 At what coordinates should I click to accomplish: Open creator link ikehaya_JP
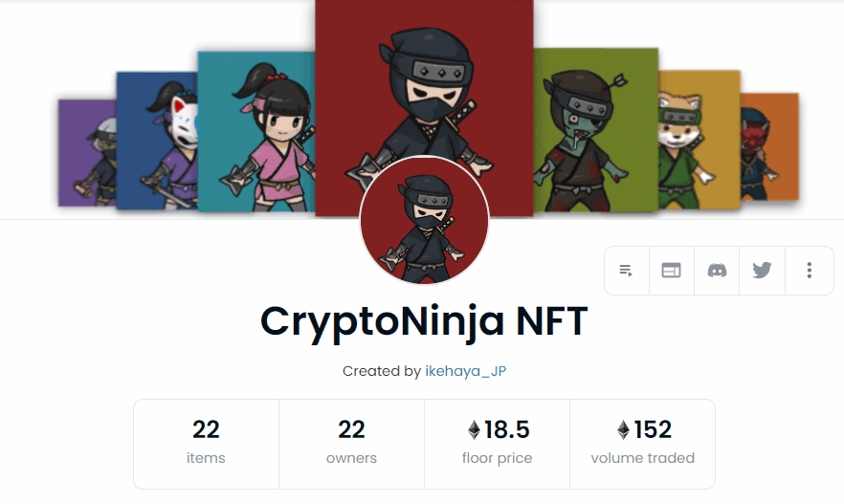(x=466, y=371)
